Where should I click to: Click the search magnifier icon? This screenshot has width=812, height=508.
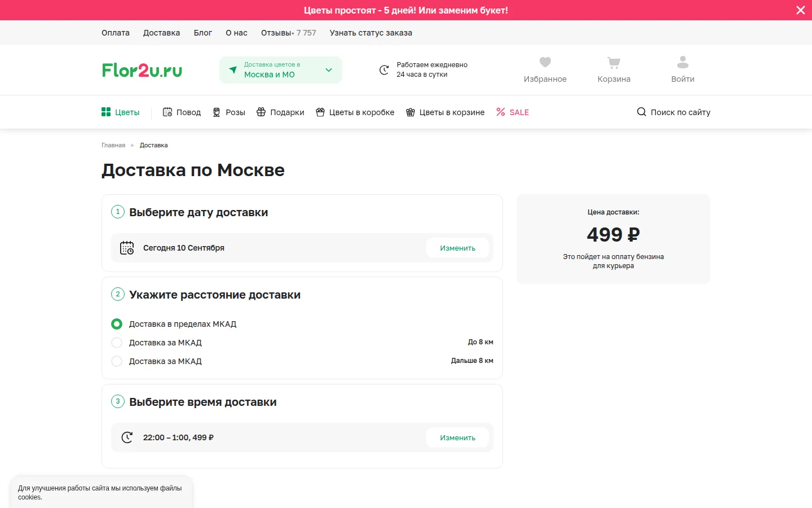click(x=642, y=112)
